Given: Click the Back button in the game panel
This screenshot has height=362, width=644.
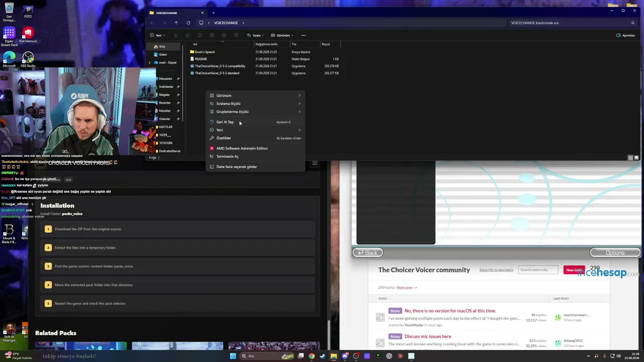Looking at the screenshot, I should tap(368, 253).
